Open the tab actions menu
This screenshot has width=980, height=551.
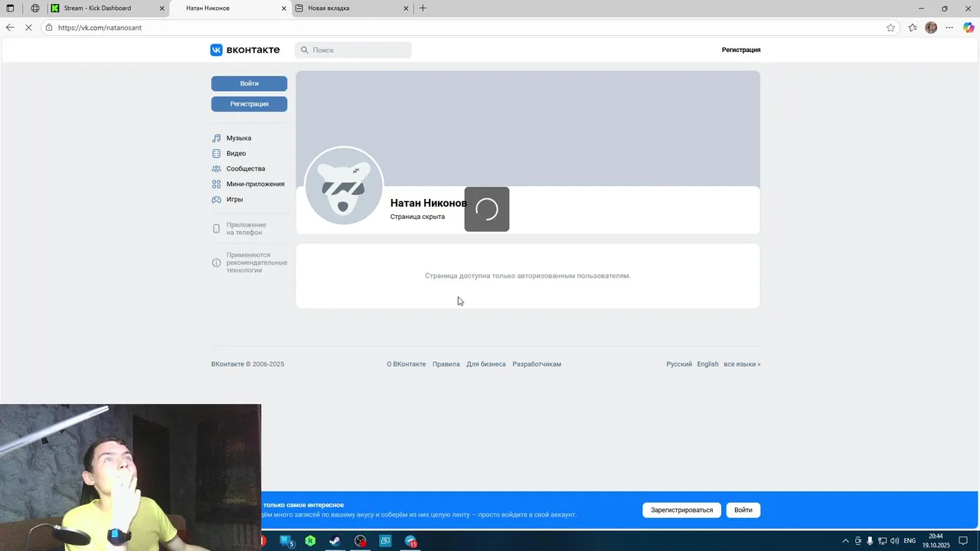[x=10, y=8]
